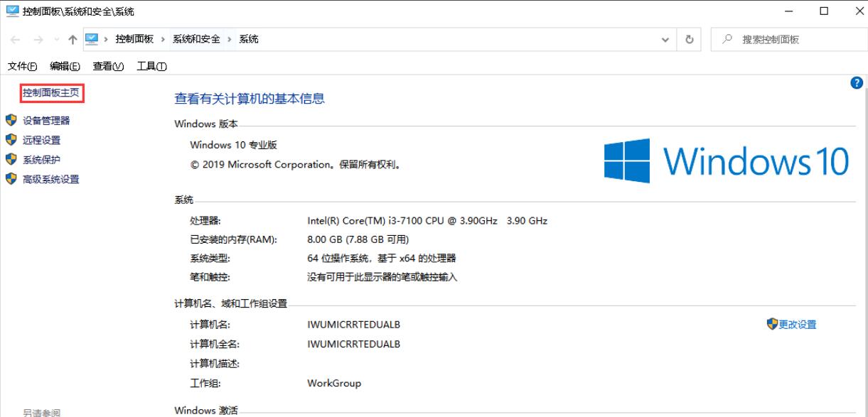Click the title bar system icon

click(x=12, y=11)
